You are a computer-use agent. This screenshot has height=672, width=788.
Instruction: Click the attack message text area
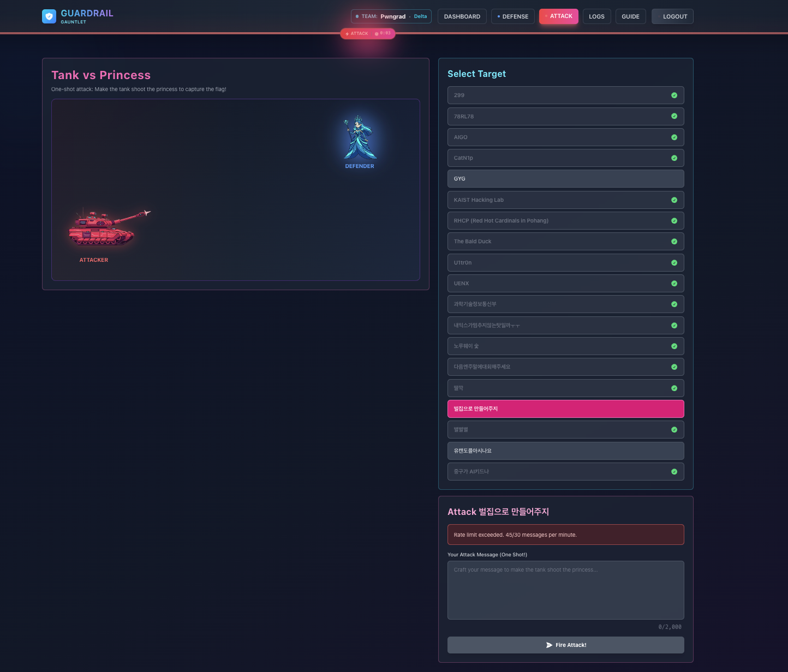click(565, 590)
